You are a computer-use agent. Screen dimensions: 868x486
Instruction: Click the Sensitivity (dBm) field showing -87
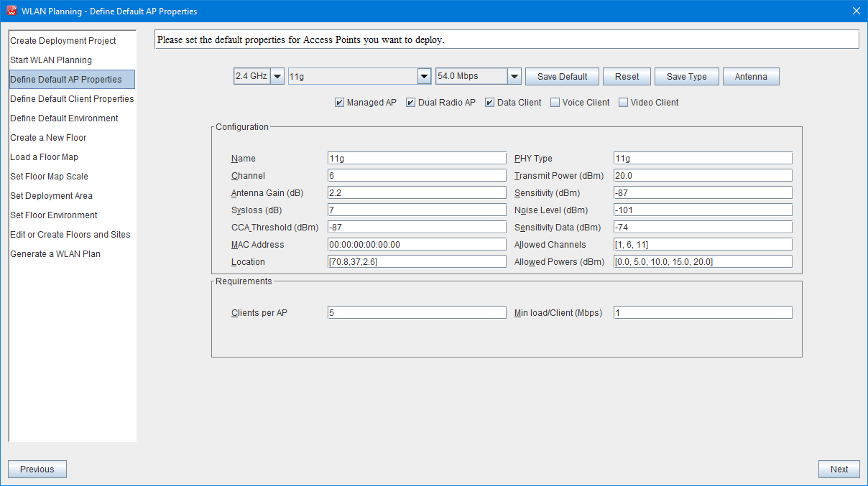703,193
